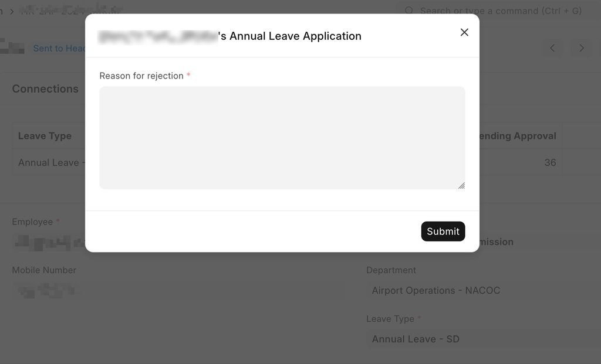Click the next record chevron arrow

tap(581, 48)
